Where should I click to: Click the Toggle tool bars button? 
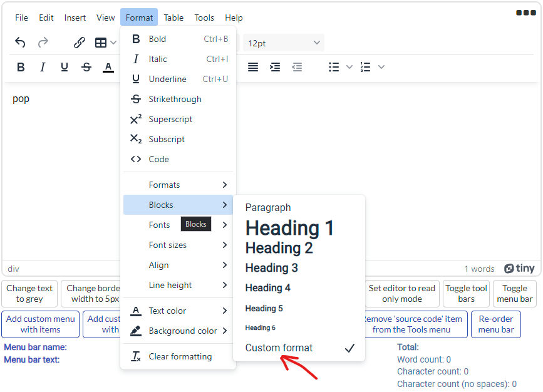(x=466, y=294)
